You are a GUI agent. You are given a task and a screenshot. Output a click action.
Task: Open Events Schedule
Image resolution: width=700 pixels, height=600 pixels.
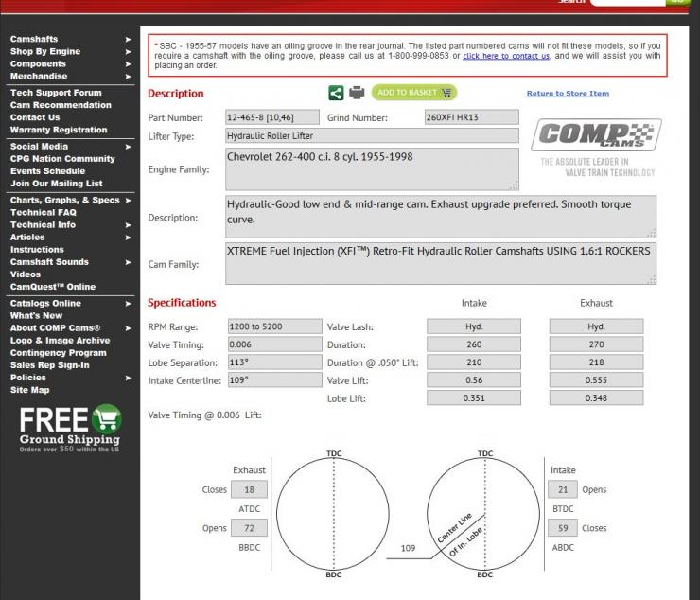(x=47, y=171)
